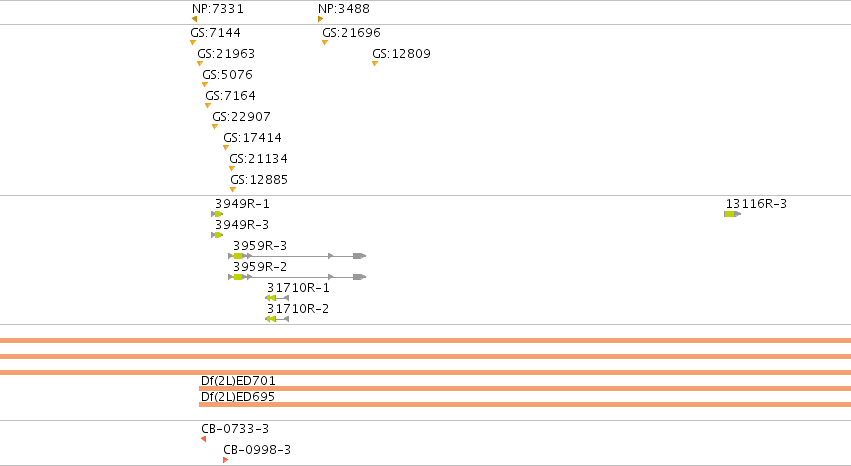851x466 pixels.
Task: Select the 3959R-3 label
Action: coord(260,246)
